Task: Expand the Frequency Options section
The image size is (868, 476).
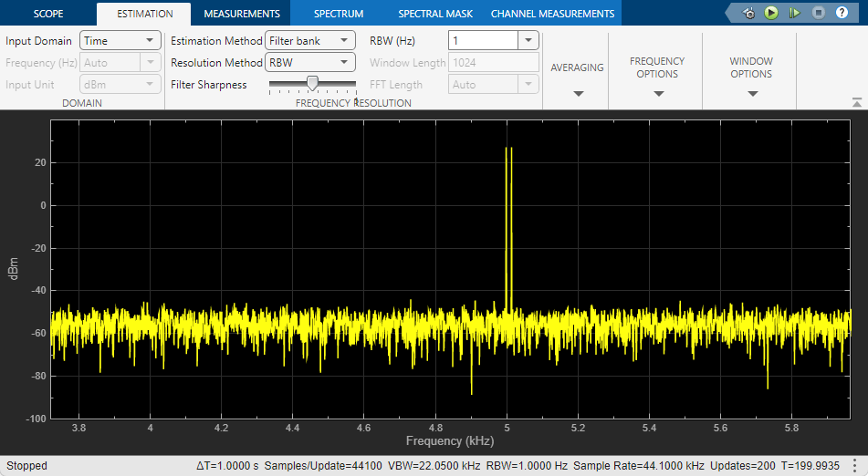Action: (657, 93)
